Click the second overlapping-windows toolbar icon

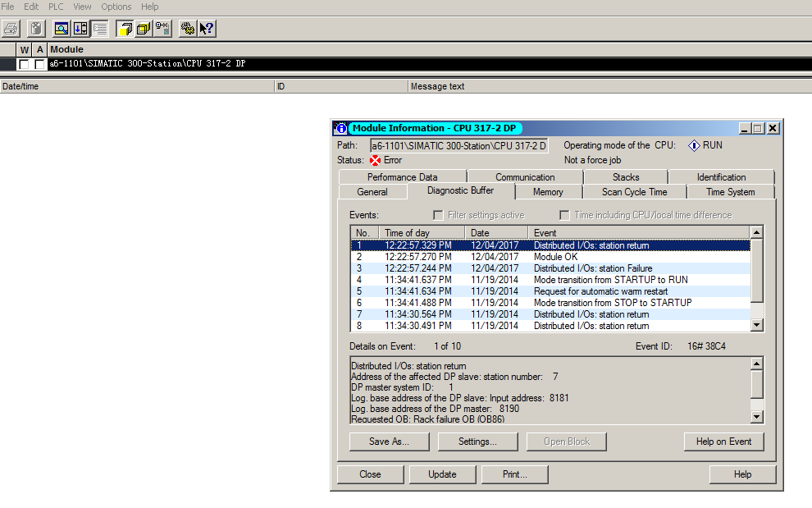[x=143, y=29]
